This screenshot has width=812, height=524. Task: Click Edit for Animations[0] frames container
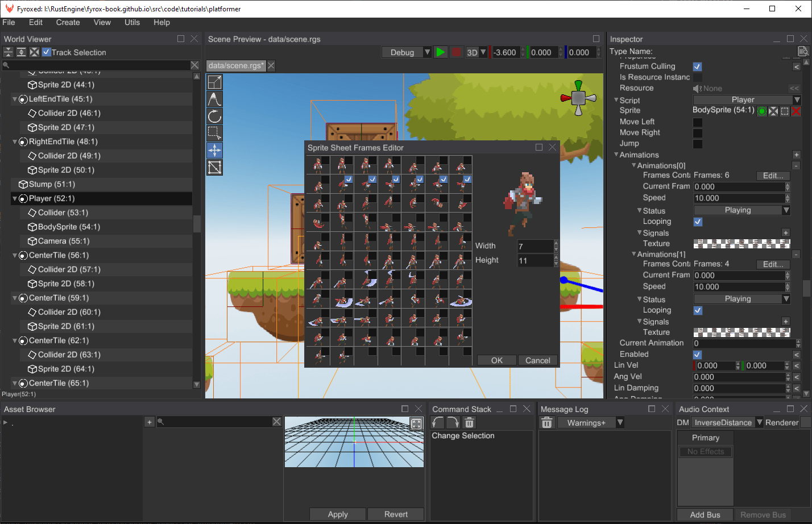pyautogui.click(x=773, y=176)
